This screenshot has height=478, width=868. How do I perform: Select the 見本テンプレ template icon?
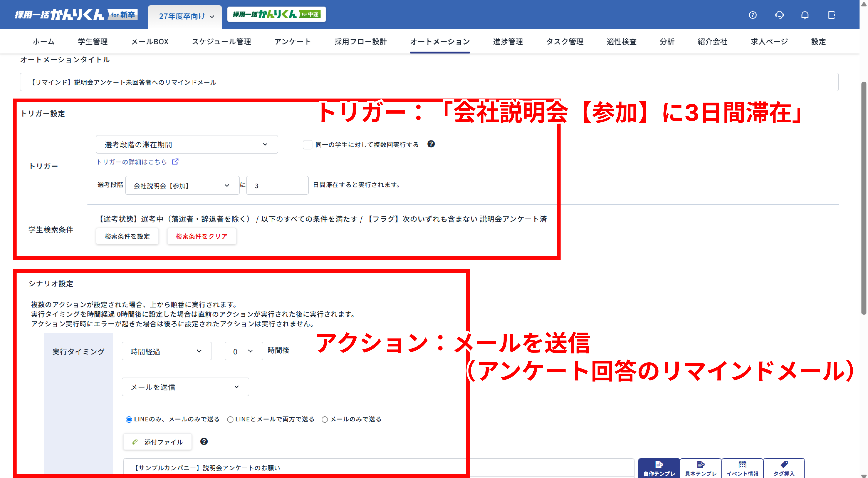click(701, 467)
